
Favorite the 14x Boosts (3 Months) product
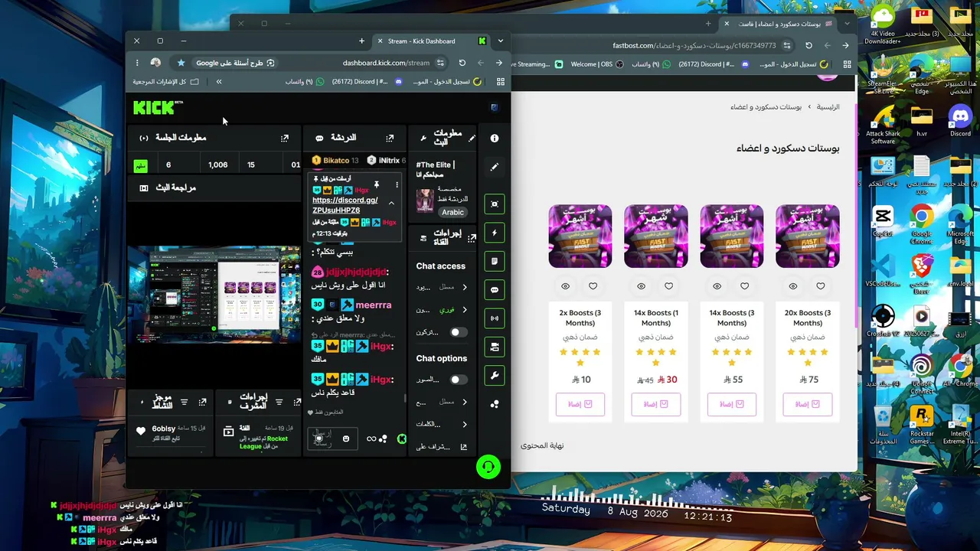745,286
